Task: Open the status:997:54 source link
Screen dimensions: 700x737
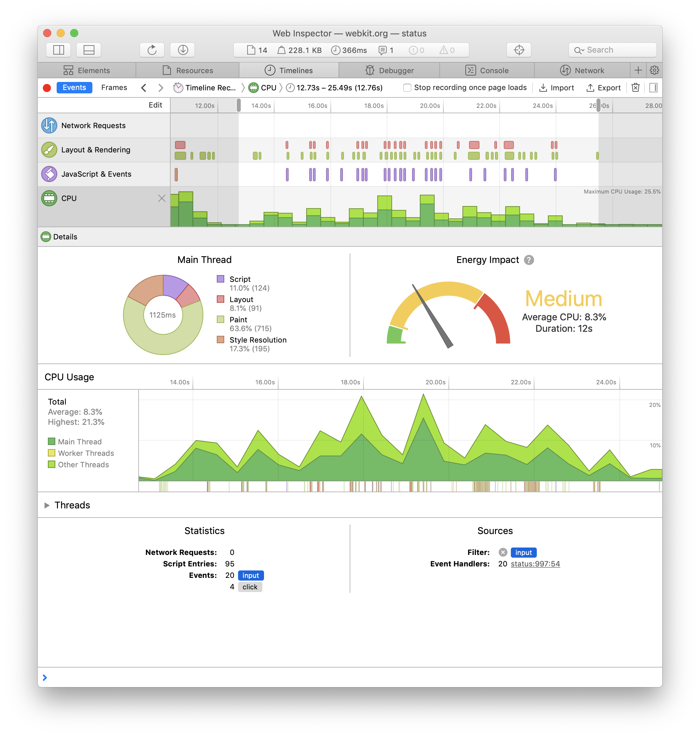Action: tap(535, 564)
